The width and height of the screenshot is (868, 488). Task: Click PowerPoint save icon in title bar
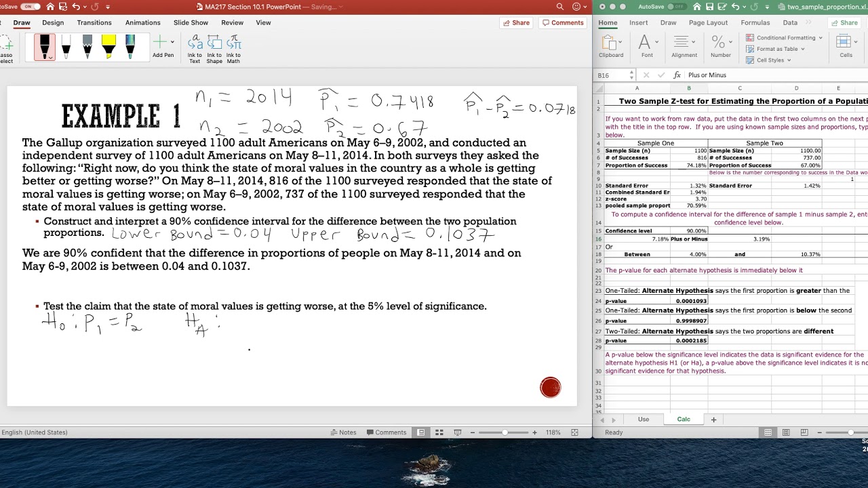(62, 7)
